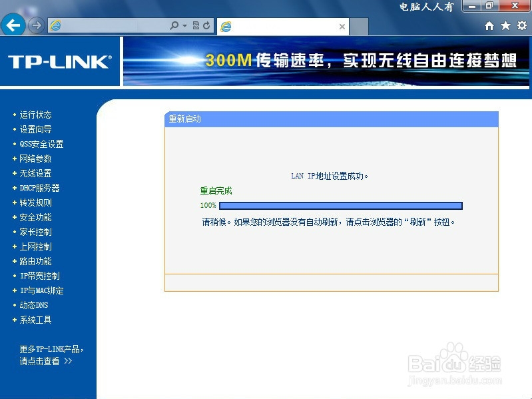Expand the 网络参数 menu
Screen dimensions: 532x399
pos(35,159)
